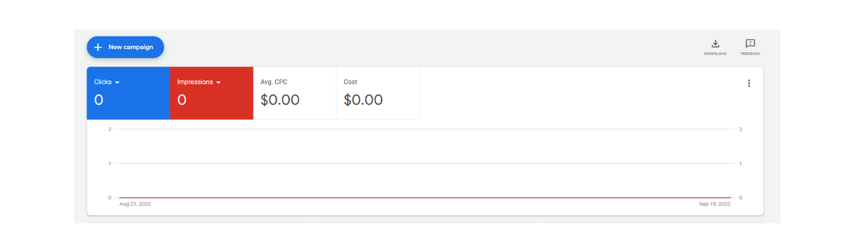
Task: Click the $0.00 value under Avg. CPC
Action: [280, 100]
